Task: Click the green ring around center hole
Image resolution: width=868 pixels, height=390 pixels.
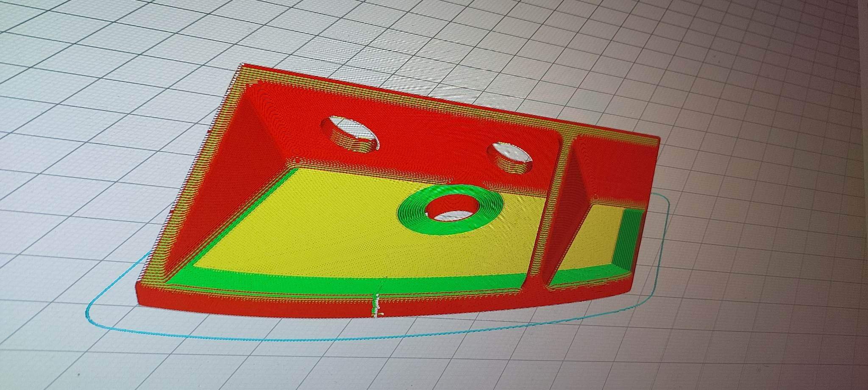Action: pos(451,210)
